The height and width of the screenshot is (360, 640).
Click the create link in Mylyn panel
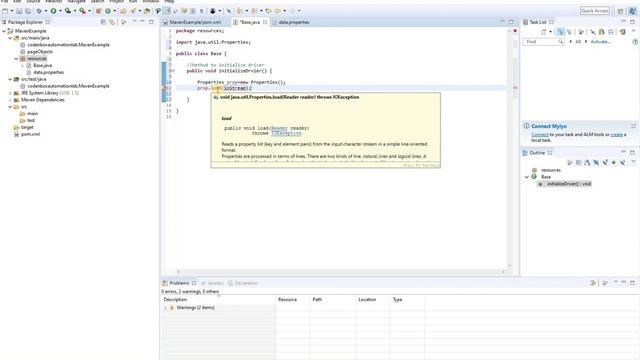616,134
